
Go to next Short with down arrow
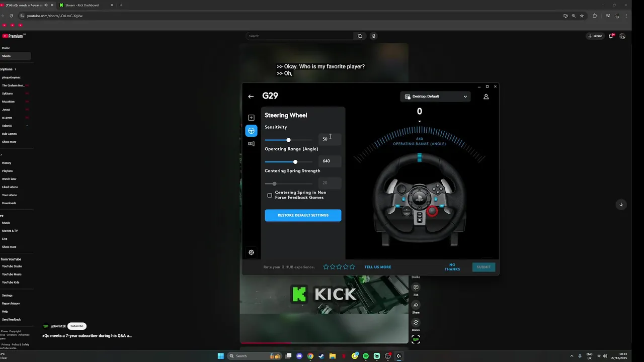point(621,204)
